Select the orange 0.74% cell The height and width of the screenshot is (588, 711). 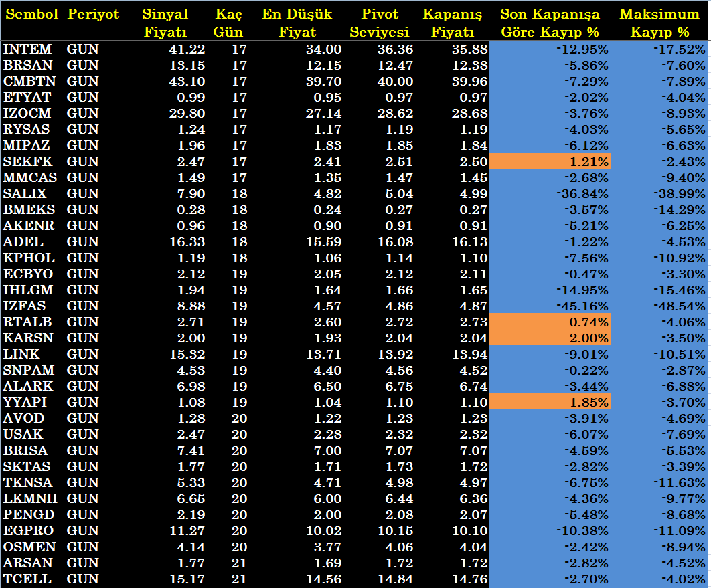click(550, 322)
